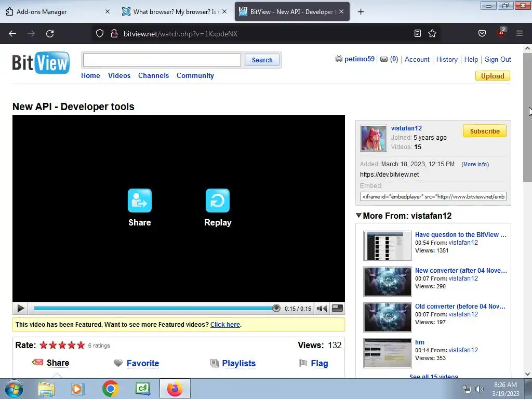Mute the video with the speaker icon

point(321,309)
